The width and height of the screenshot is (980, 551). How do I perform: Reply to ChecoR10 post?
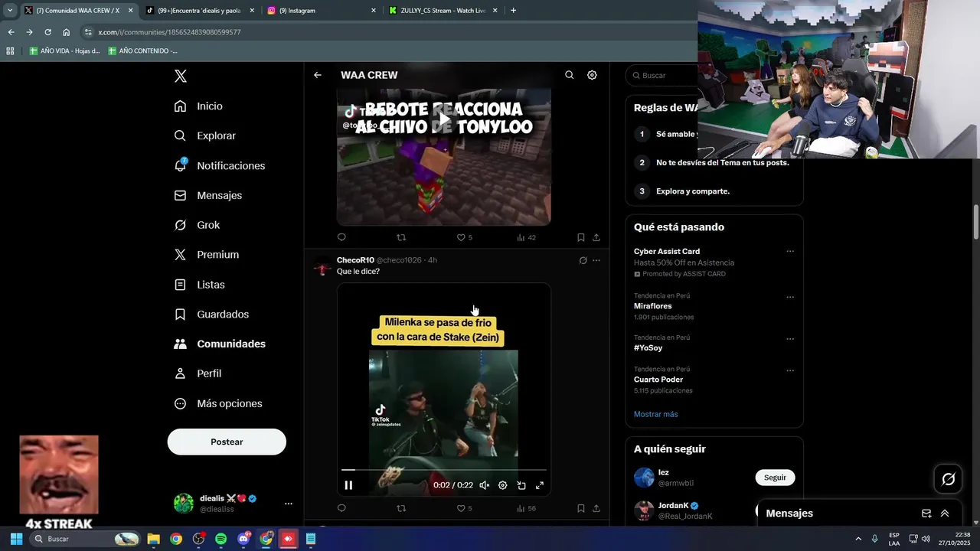click(x=341, y=508)
